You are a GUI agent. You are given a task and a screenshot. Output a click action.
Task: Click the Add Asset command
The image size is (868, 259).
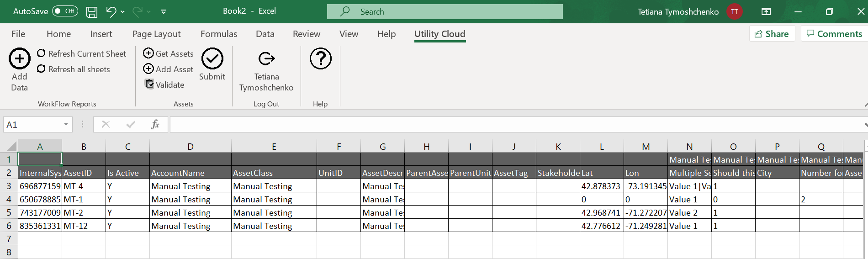click(x=169, y=69)
